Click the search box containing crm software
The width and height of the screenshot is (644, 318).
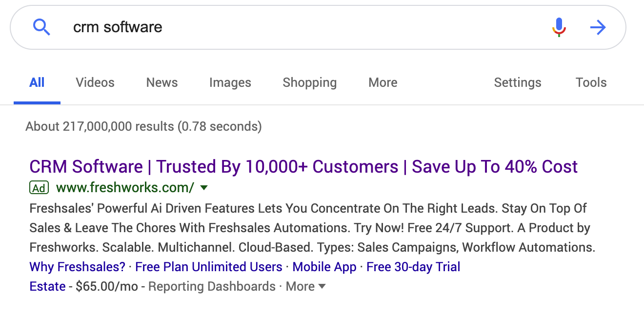pyautogui.click(x=293, y=27)
